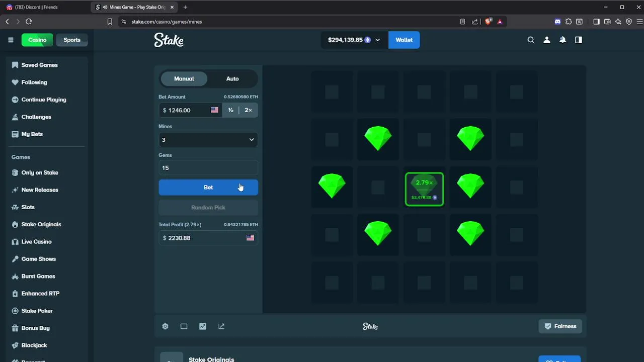Click the highlighted 2.79× tile on grid
644x362 pixels.
tap(424, 189)
